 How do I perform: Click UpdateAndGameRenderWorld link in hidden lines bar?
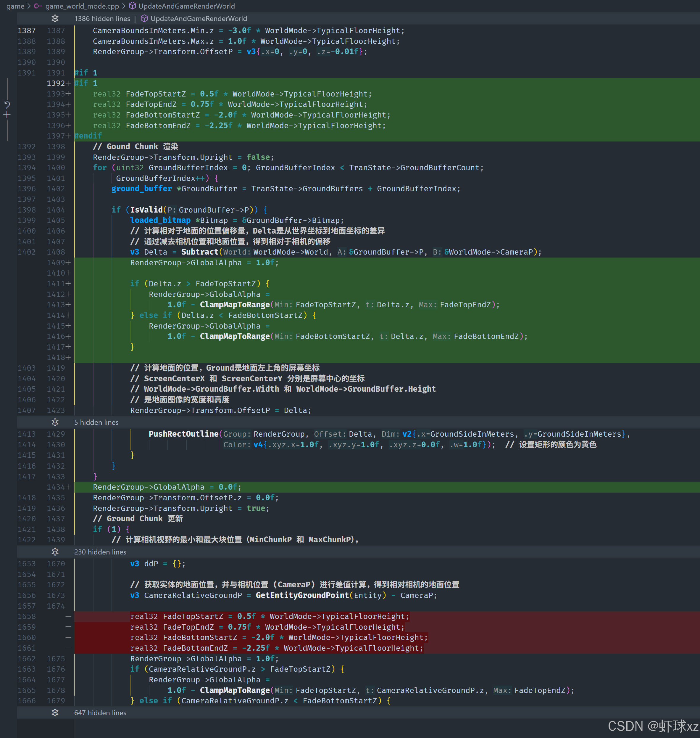pyautogui.click(x=199, y=18)
